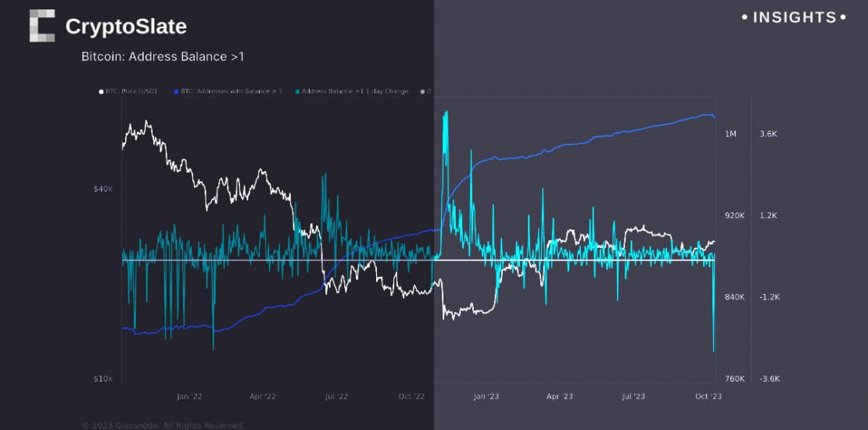Click the Jul '23 x-axis label

[634, 396]
